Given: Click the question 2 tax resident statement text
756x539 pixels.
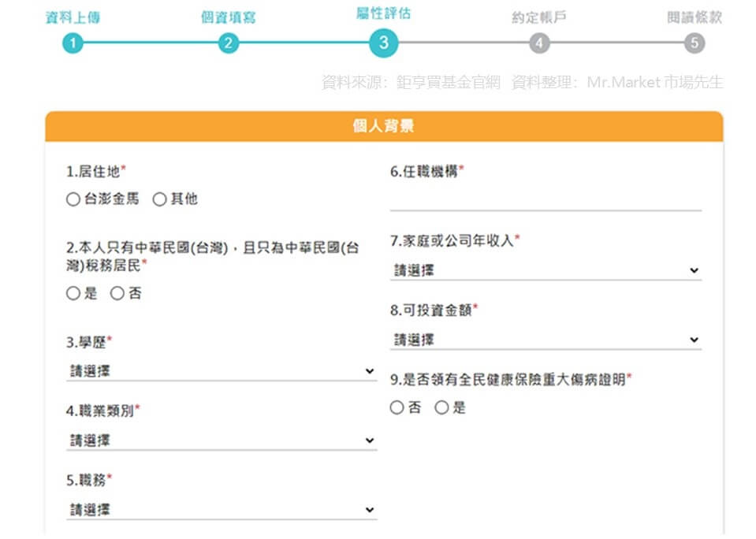Looking at the screenshot, I should pos(213,256).
